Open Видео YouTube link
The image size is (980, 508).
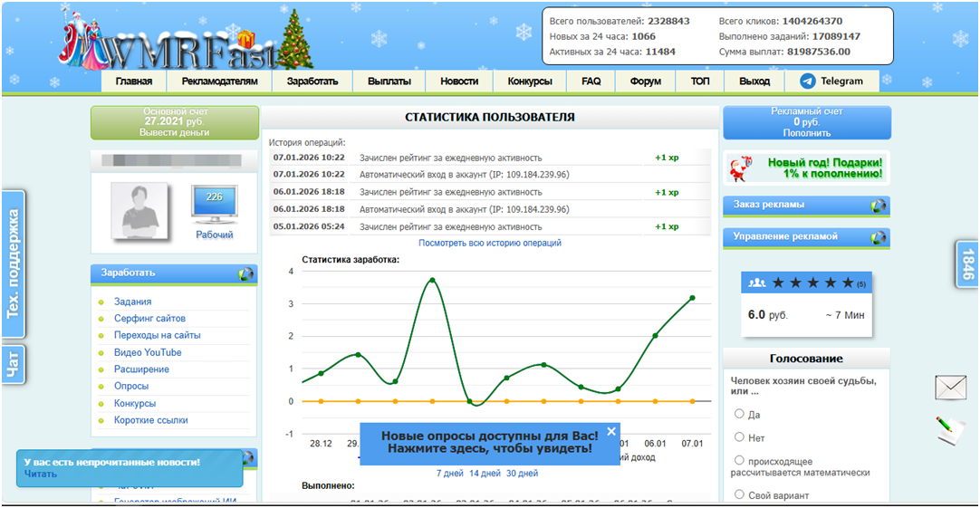[x=148, y=352]
